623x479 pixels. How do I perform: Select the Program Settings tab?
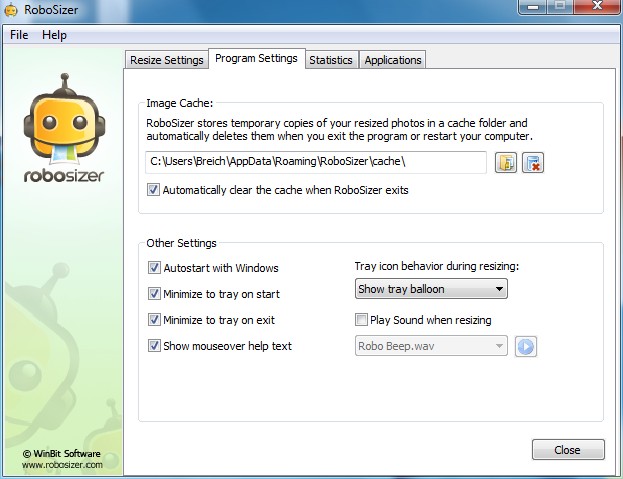point(256,58)
